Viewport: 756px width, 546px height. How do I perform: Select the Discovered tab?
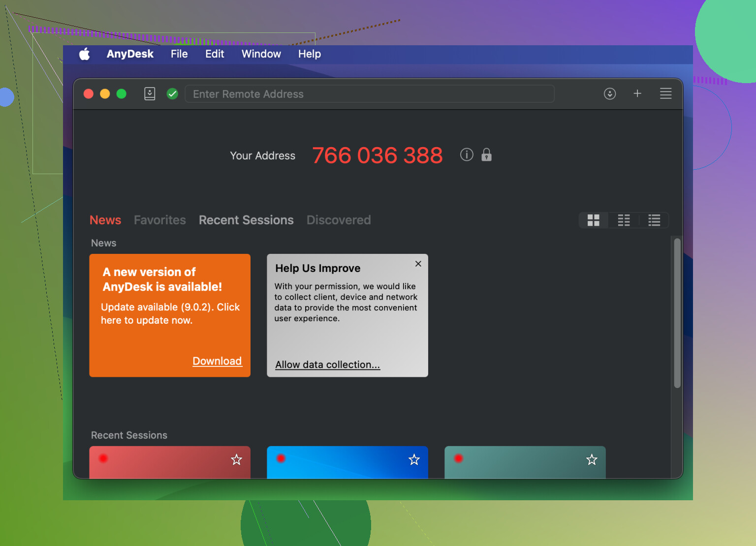tap(339, 220)
